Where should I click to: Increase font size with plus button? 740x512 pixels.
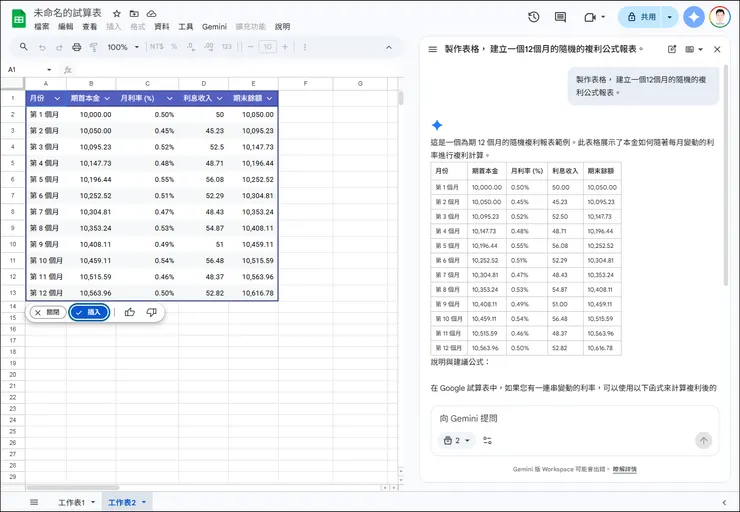point(285,47)
